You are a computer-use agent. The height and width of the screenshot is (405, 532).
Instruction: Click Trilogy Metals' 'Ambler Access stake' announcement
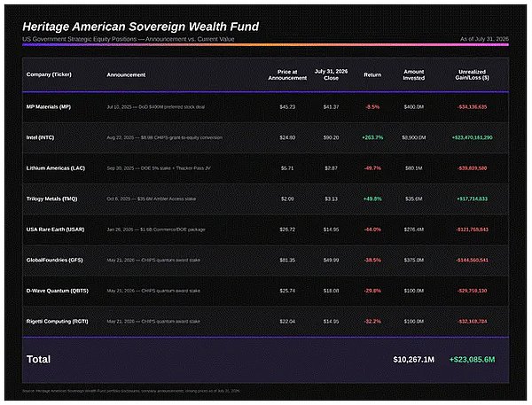click(x=175, y=199)
